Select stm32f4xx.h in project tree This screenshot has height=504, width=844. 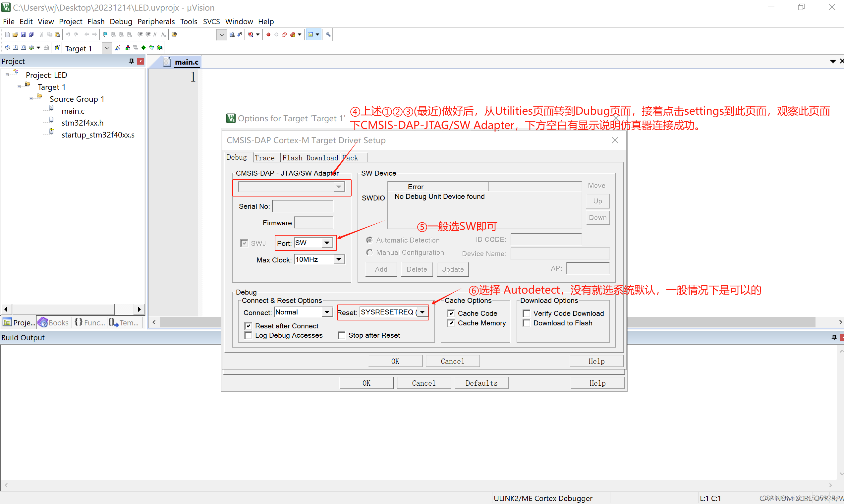(83, 123)
